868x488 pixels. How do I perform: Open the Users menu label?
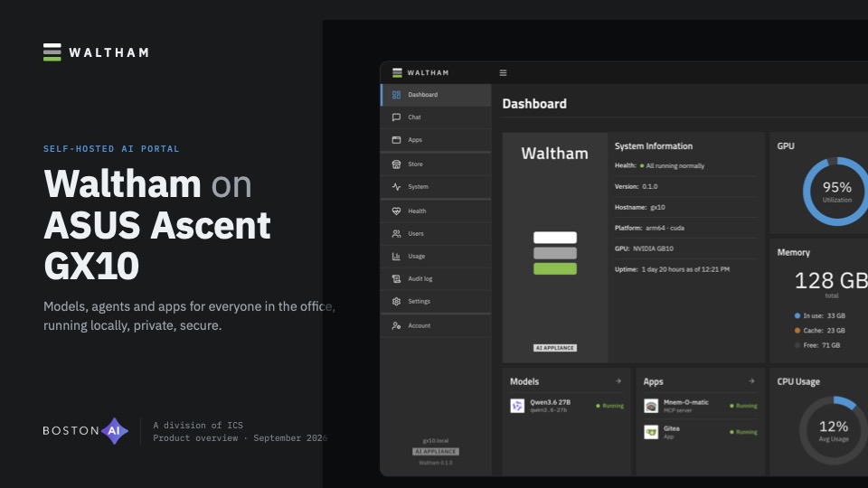[416, 233]
